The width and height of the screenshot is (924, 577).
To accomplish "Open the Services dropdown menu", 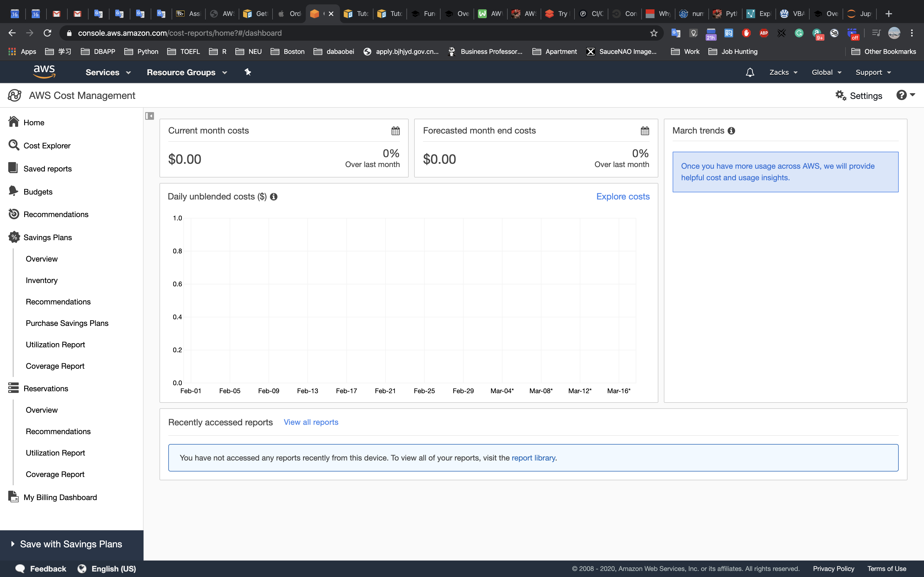I will [x=108, y=72].
